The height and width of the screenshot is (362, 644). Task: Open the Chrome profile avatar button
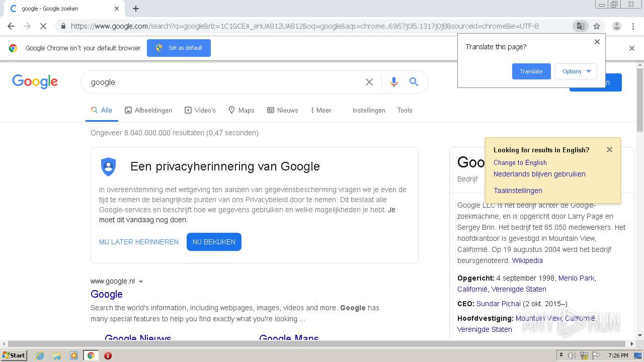[616, 26]
